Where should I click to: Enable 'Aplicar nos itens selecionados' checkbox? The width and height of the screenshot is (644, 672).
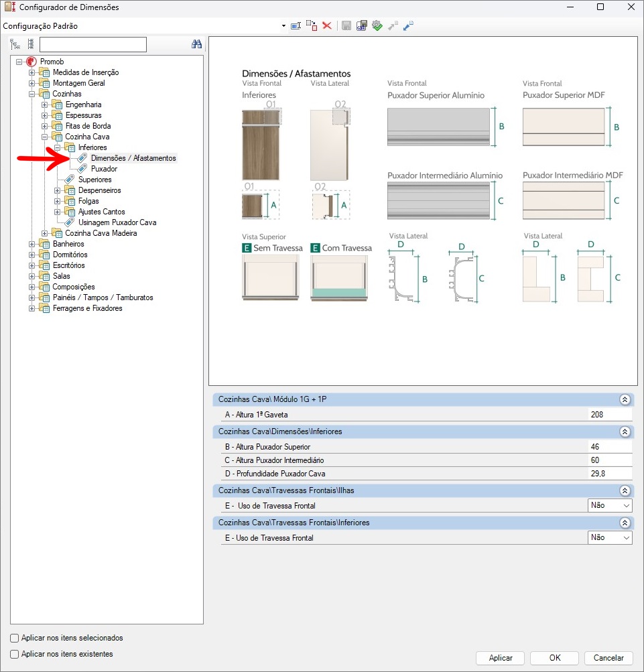pos(15,638)
